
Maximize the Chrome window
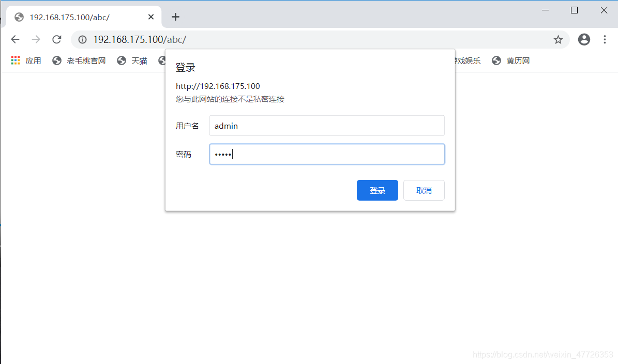(x=574, y=10)
